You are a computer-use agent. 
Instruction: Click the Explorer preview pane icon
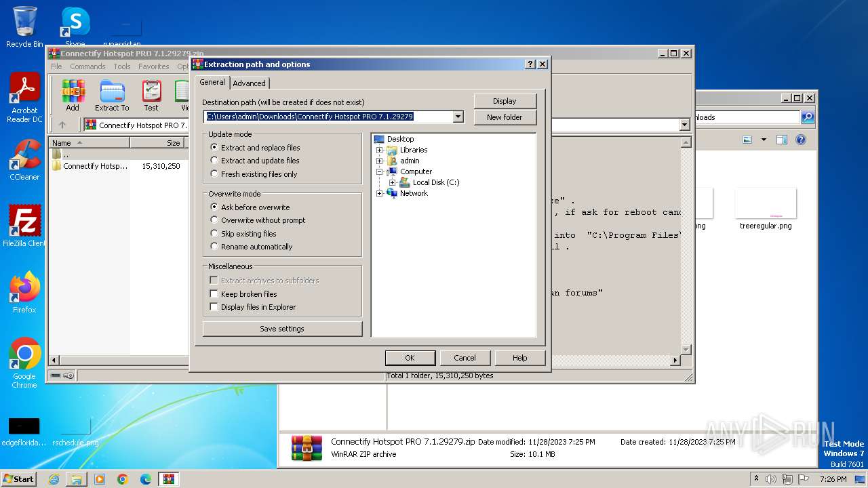(781, 140)
